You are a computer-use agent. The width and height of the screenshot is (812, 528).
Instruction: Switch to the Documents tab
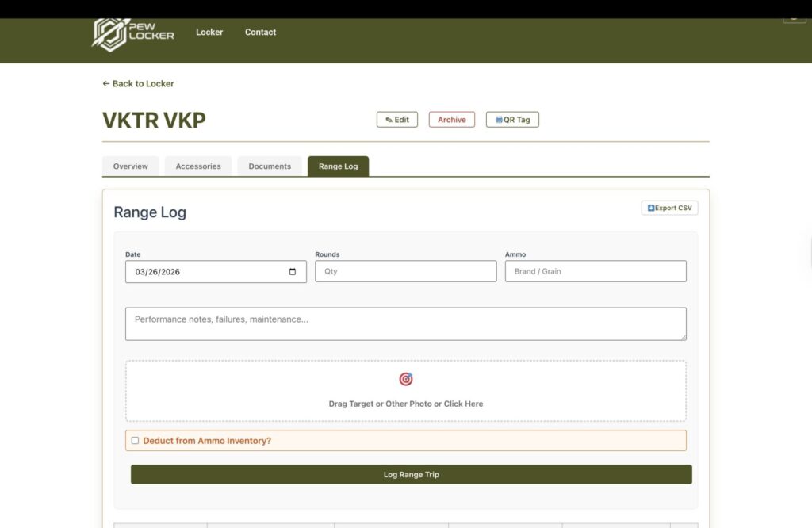click(270, 166)
